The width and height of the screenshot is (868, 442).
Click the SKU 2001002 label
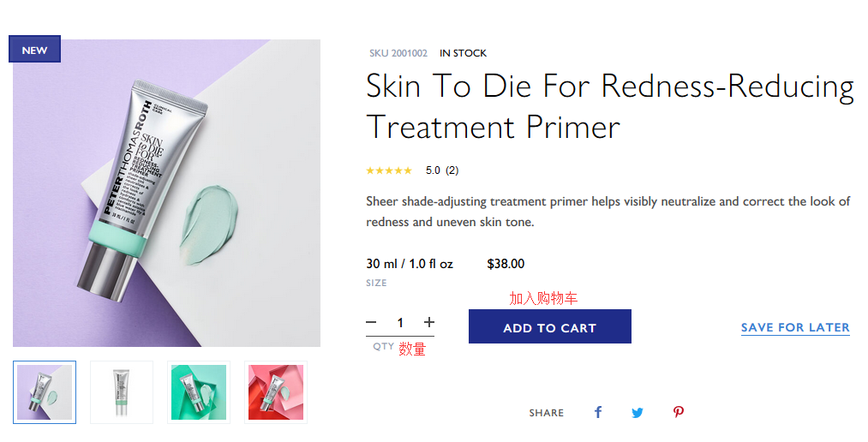point(398,53)
